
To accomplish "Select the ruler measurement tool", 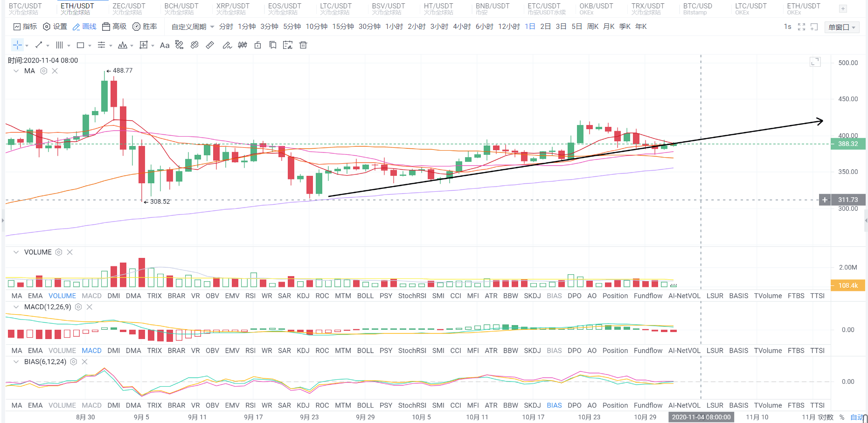I will pos(210,45).
